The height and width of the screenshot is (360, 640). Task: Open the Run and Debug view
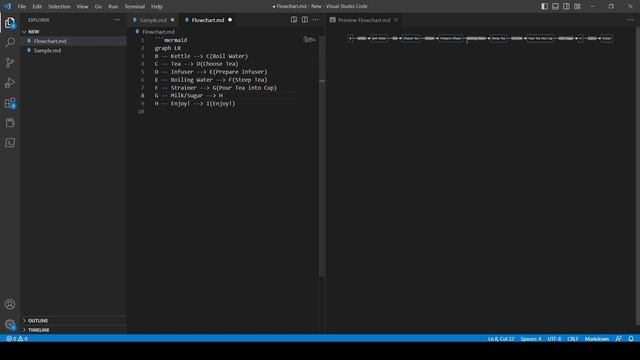click(10, 82)
